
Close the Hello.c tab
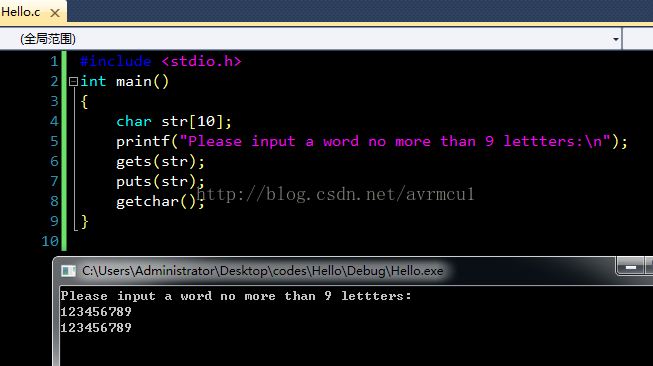(55, 13)
